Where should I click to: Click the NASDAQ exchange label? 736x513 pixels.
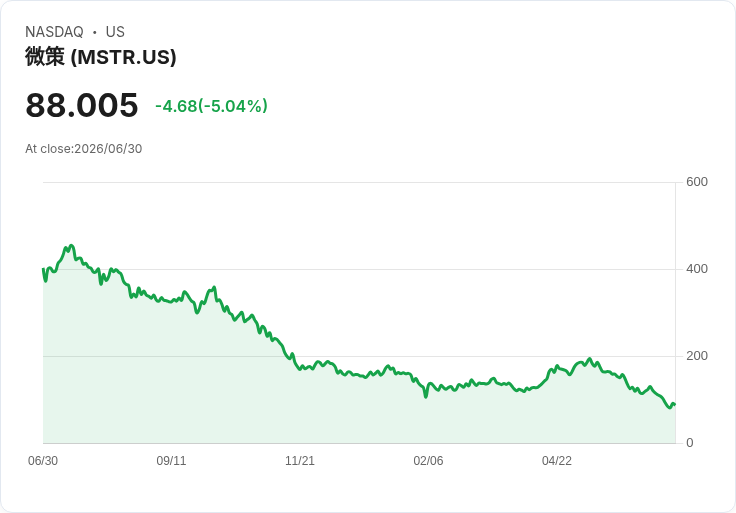[x=54, y=32]
